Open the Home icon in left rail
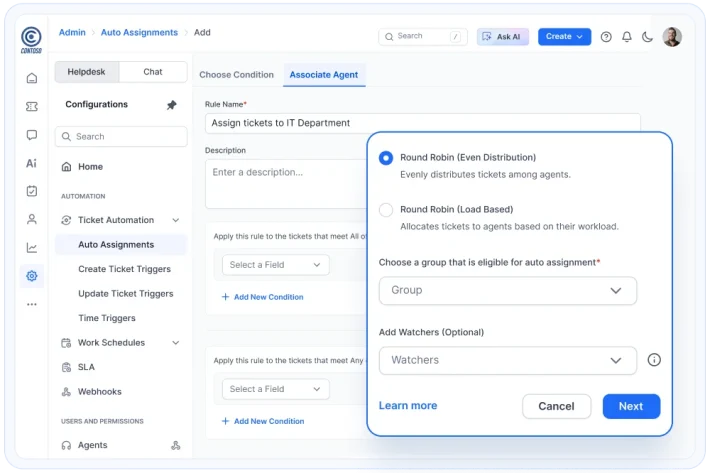This screenshot has width=710, height=473. [32, 78]
